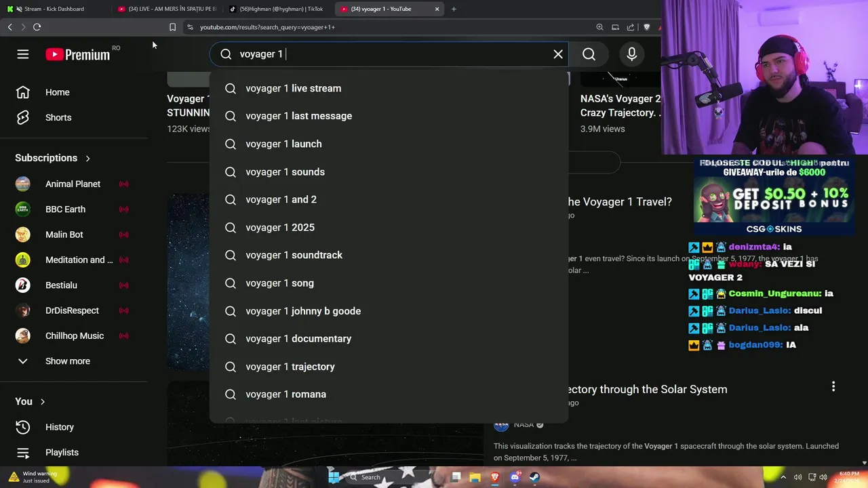
Task: Open Steam from the taskbar
Action: (x=534, y=477)
